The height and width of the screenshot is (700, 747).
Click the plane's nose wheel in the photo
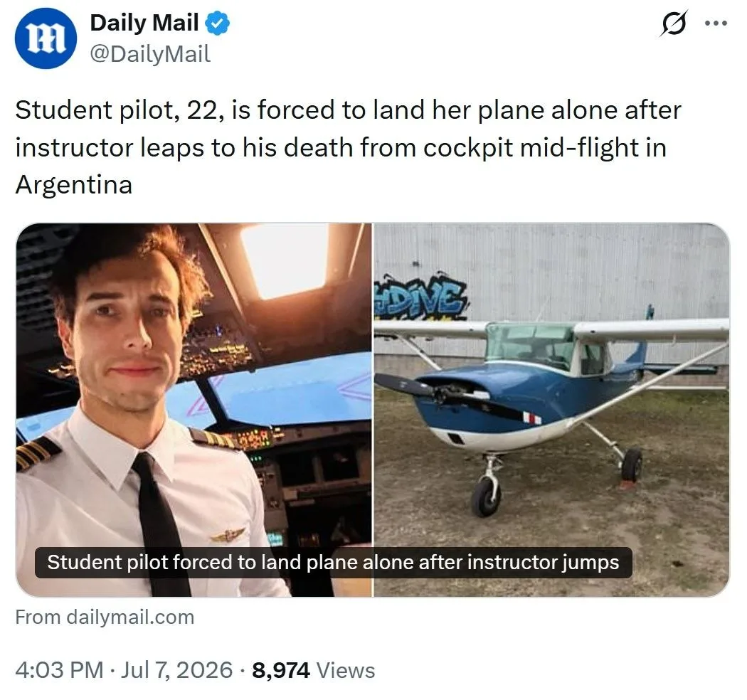(485, 497)
